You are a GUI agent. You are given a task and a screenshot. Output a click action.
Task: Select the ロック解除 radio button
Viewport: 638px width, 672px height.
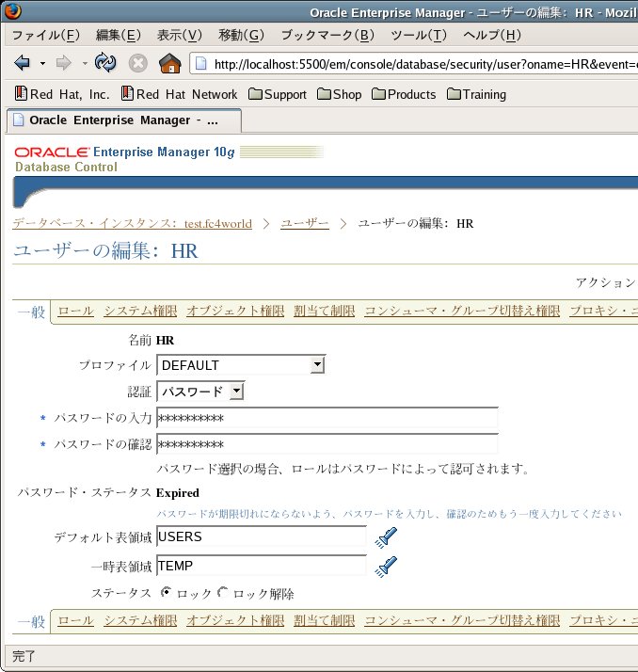[222, 592]
